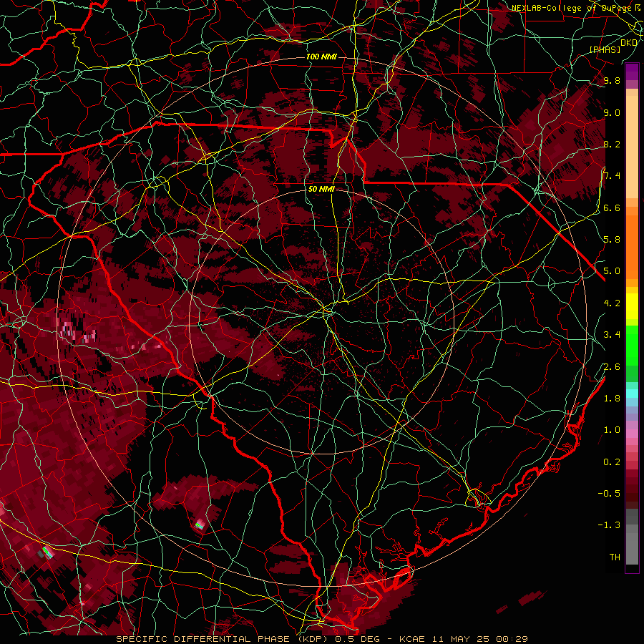Screen dimensions: 644x644
Task: Click the 8.2 value on the color scale
Action: (612, 144)
